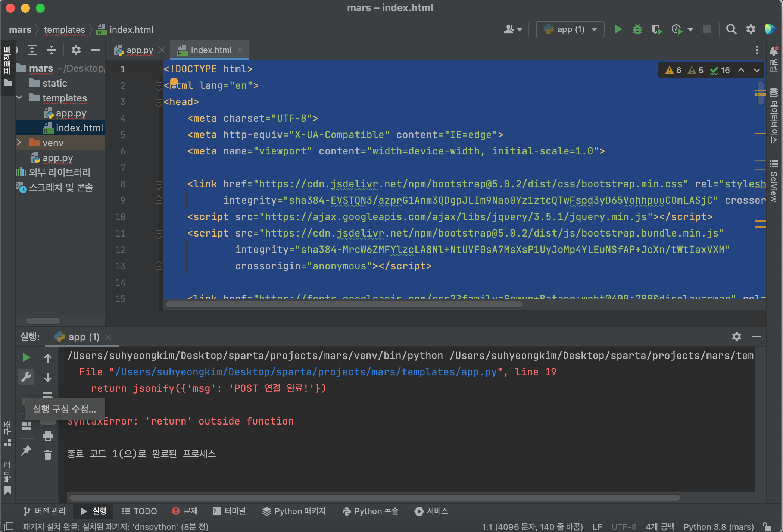Toggle read-only lock in status bar
The width and height of the screenshot is (783, 532).
767,526
